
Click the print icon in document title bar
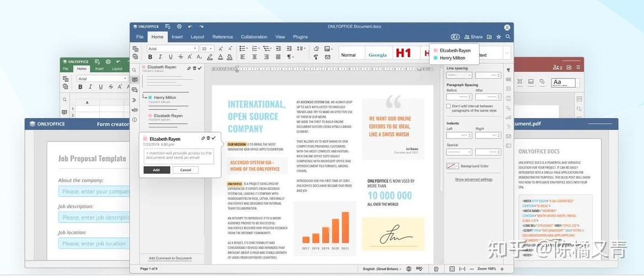[x=179, y=26]
